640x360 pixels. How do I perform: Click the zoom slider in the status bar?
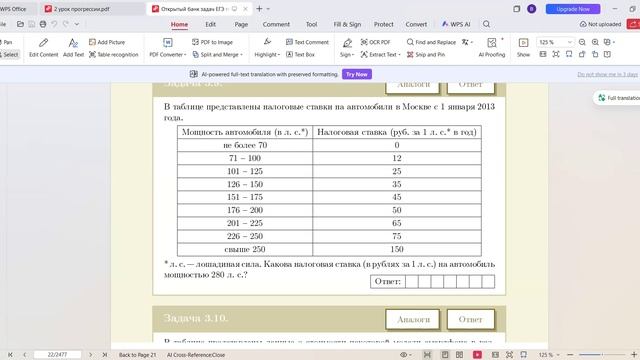click(x=602, y=355)
